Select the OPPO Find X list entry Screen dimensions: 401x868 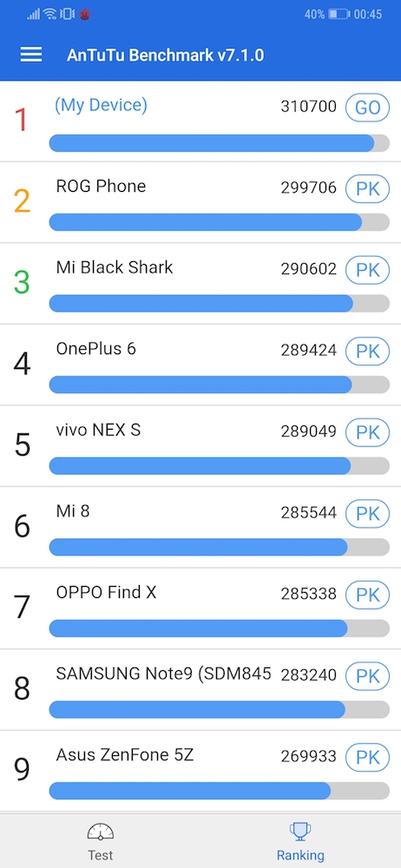(200, 608)
